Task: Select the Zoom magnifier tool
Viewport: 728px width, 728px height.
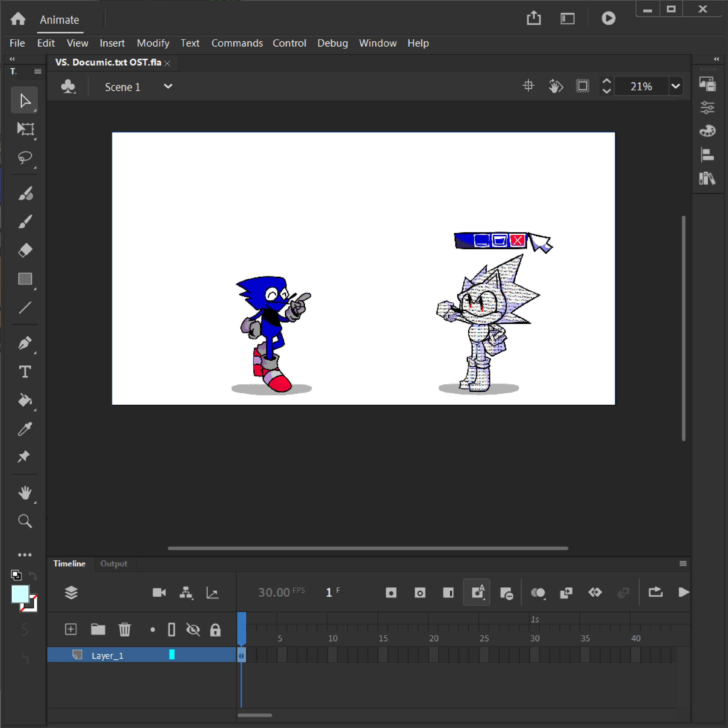Action: pyautogui.click(x=25, y=521)
